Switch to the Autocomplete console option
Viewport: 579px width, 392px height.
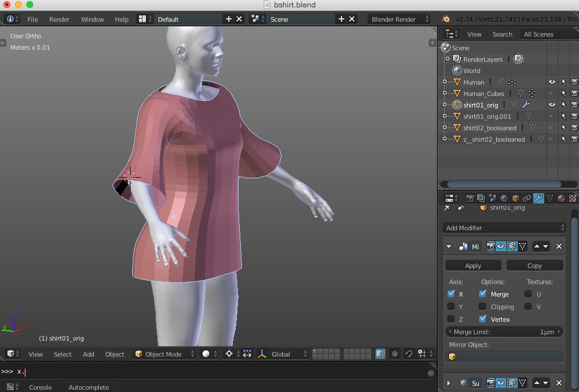click(x=88, y=387)
